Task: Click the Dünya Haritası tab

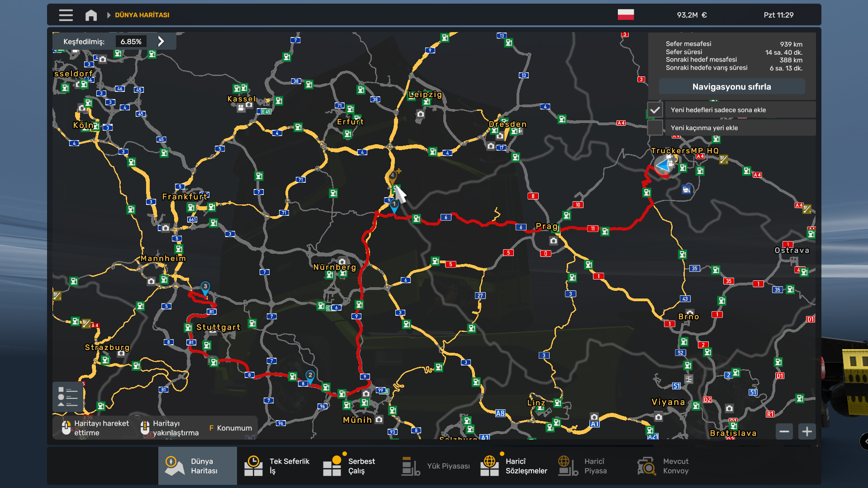Action: (197, 466)
